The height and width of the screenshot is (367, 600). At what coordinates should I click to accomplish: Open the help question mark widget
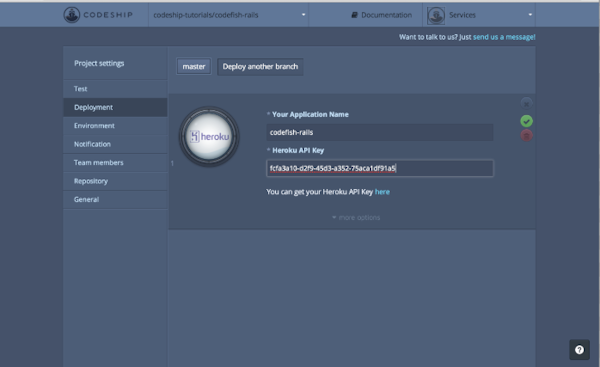click(579, 349)
